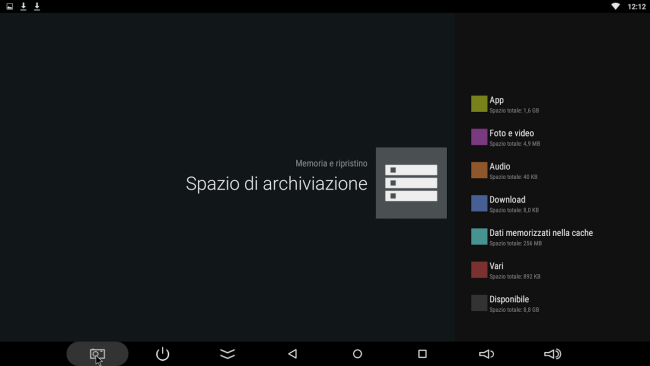Viewport: 650px width, 366px height.
Task: Click 'Spazio totale: 8,0 KB' text
Action: click(x=514, y=210)
